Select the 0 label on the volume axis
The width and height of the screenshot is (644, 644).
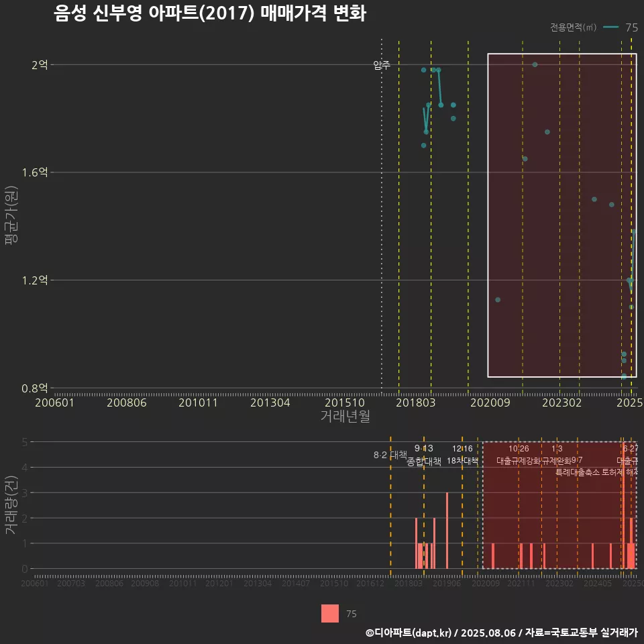click(25, 569)
